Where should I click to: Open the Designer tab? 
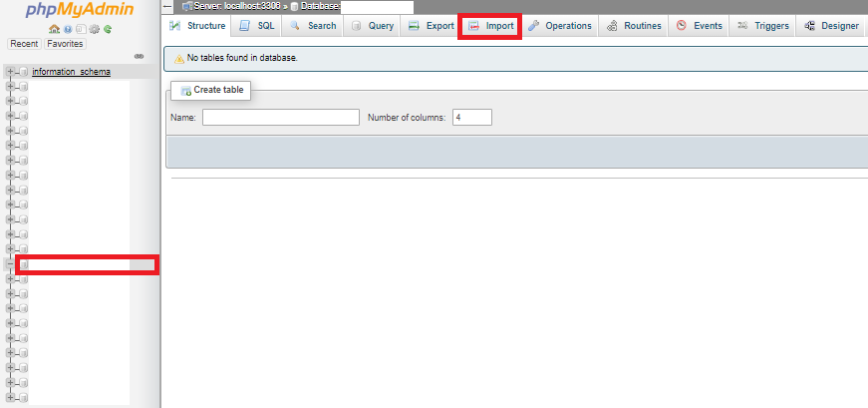pyautogui.click(x=831, y=26)
